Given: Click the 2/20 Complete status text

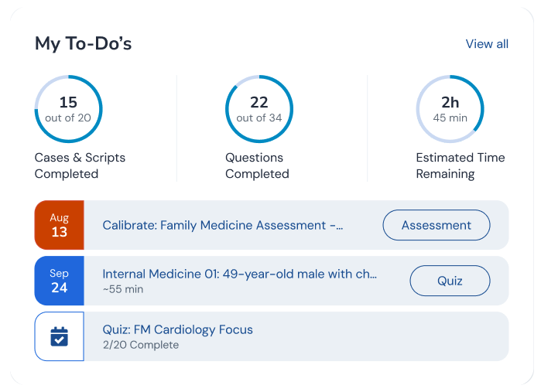Looking at the screenshot, I should tap(140, 345).
